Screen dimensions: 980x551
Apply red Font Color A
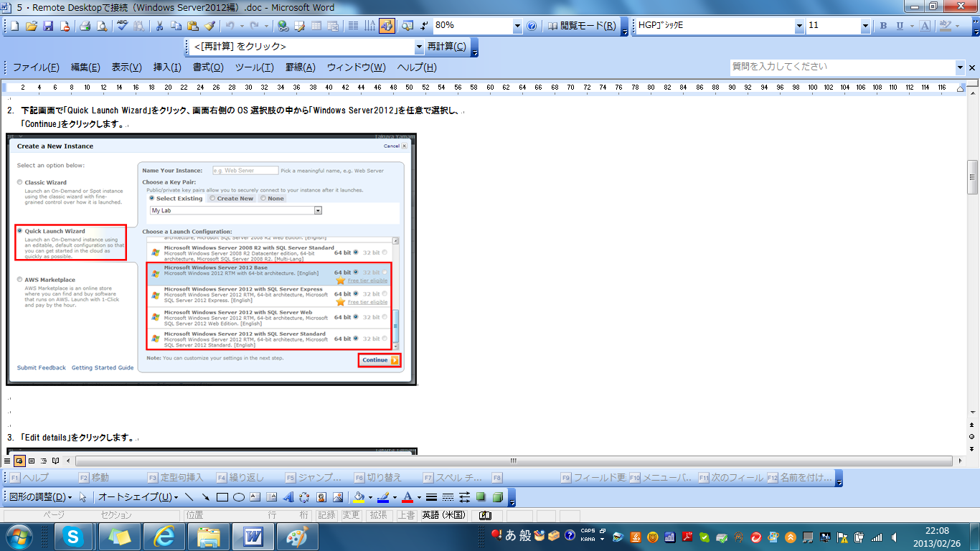(x=407, y=496)
